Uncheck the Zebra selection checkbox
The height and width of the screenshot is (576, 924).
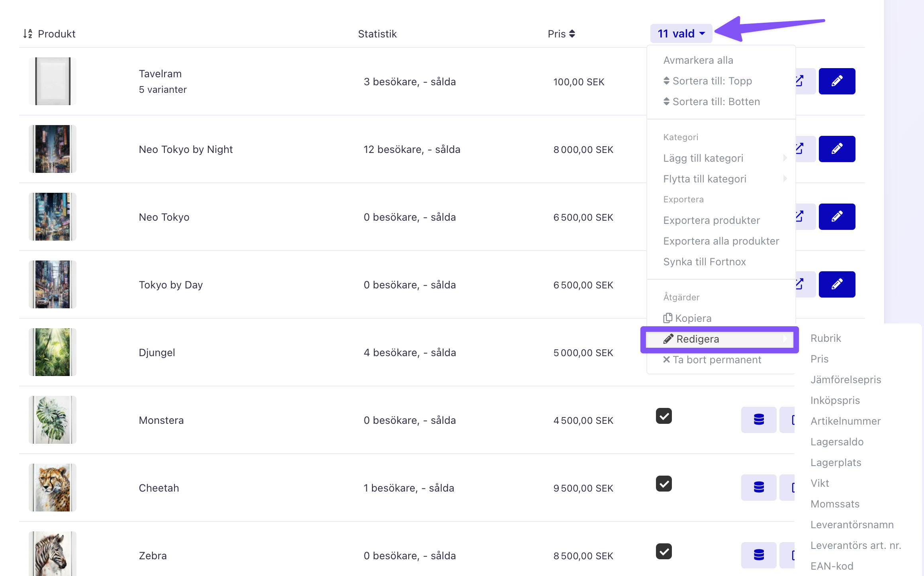(664, 552)
